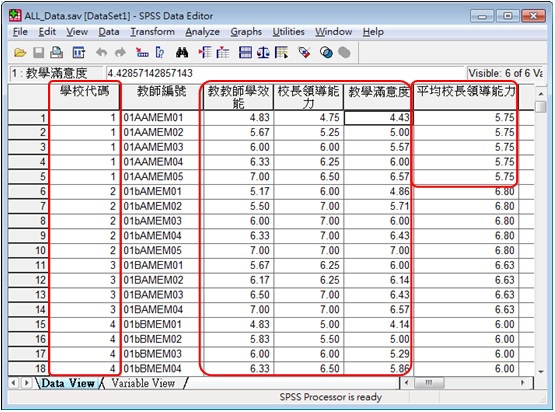Click the Go to Case icon
The height and width of the screenshot is (412, 555).
(x=142, y=53)
